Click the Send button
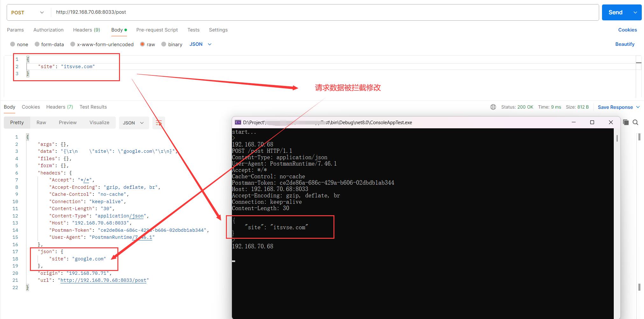 coord(616,12)
